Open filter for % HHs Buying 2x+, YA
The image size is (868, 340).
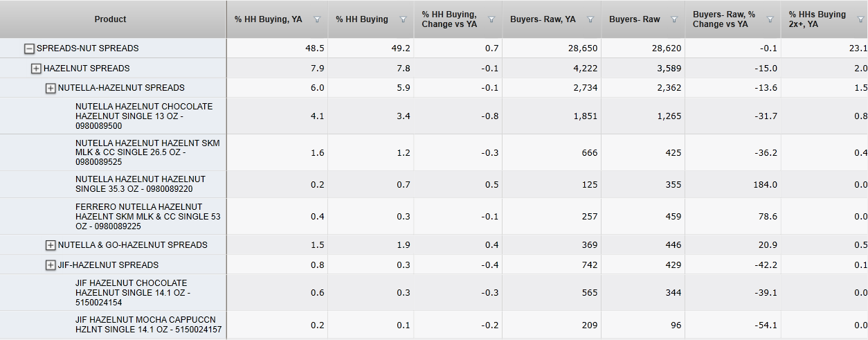click(x=860, y=20)
